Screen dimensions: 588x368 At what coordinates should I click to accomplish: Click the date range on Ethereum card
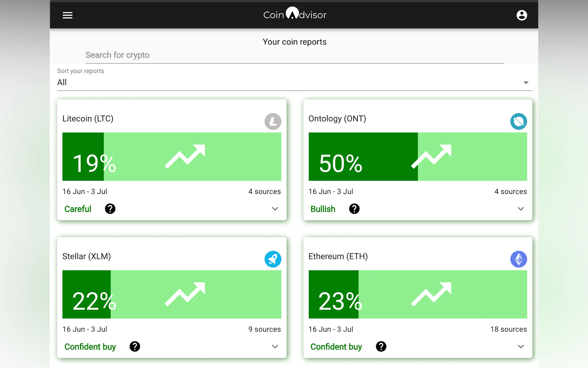(331, 329)
